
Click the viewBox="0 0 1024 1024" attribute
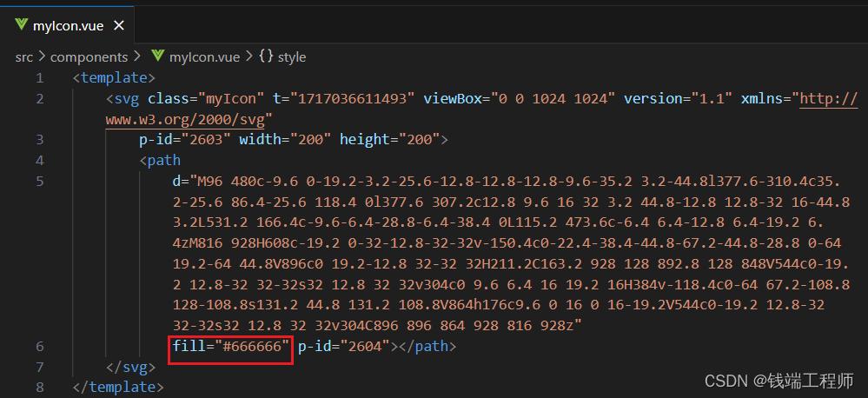520,99
